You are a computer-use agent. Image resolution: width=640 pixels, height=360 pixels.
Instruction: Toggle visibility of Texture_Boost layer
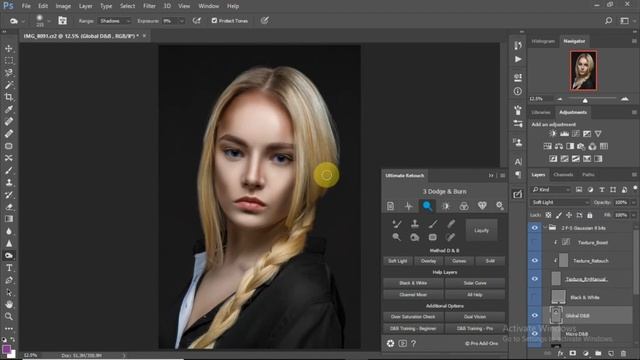click(534, 242)
